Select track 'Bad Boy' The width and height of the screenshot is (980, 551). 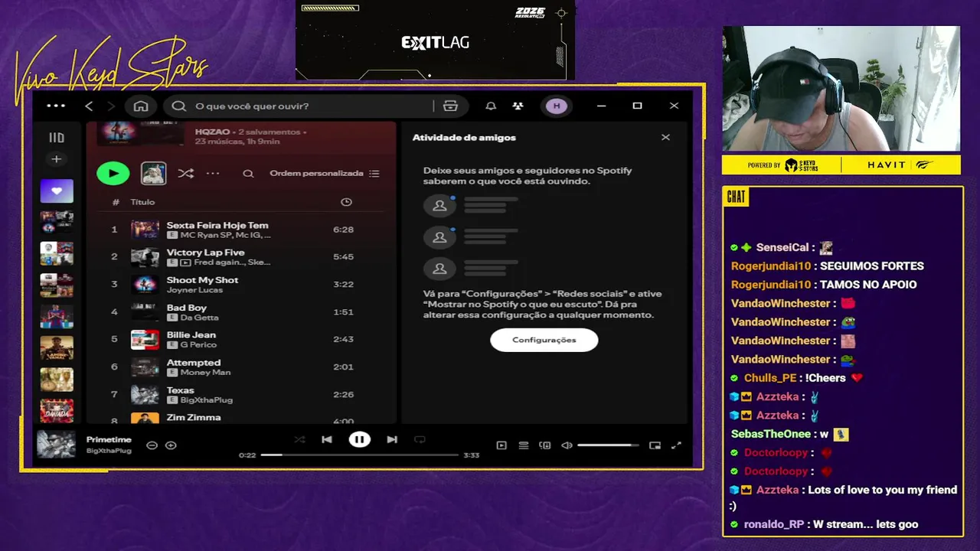coord(242,312)
